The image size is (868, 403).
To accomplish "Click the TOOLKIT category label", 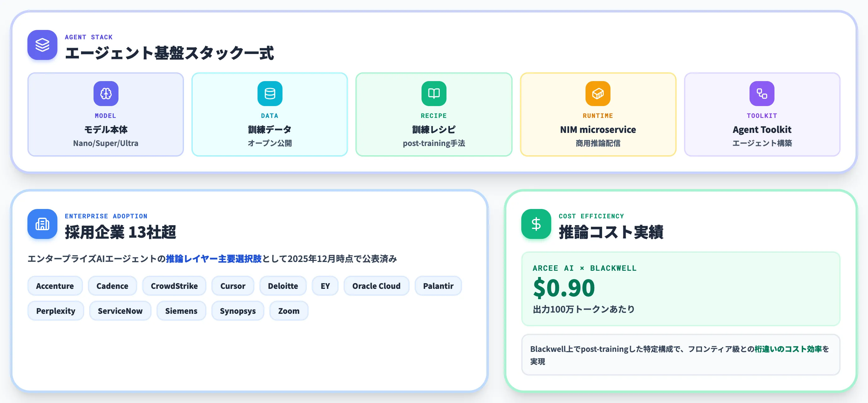I will tap(762, 116).
